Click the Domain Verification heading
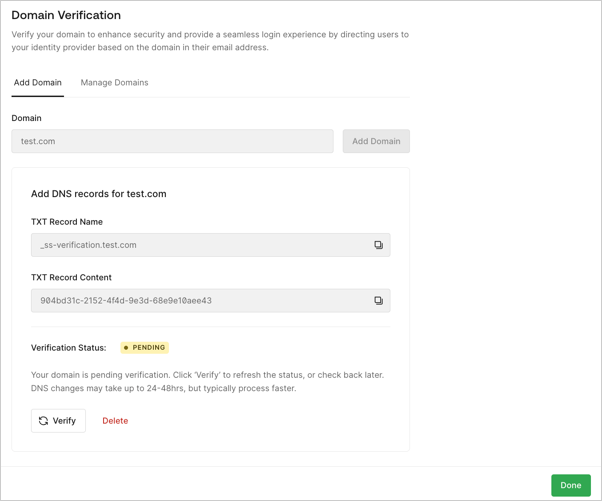Viewport: 602px width, 501px height. click(x=66, y=15)
